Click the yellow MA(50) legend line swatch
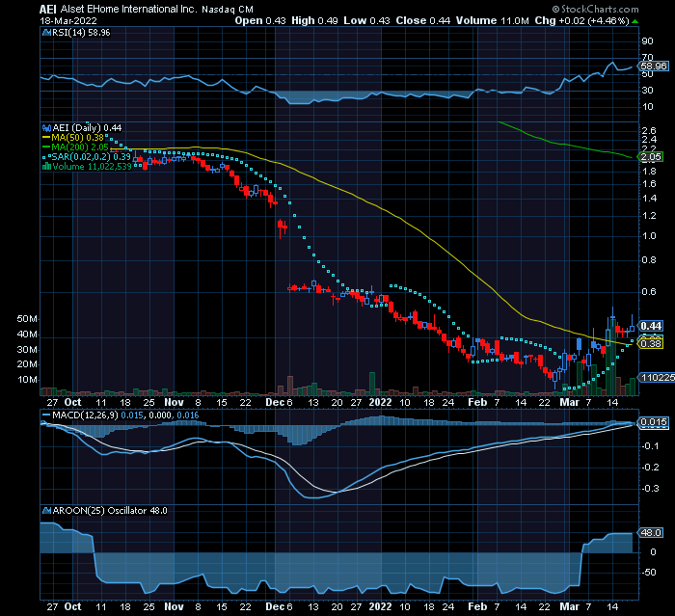The image size is (675, 616). click(46, 138)
